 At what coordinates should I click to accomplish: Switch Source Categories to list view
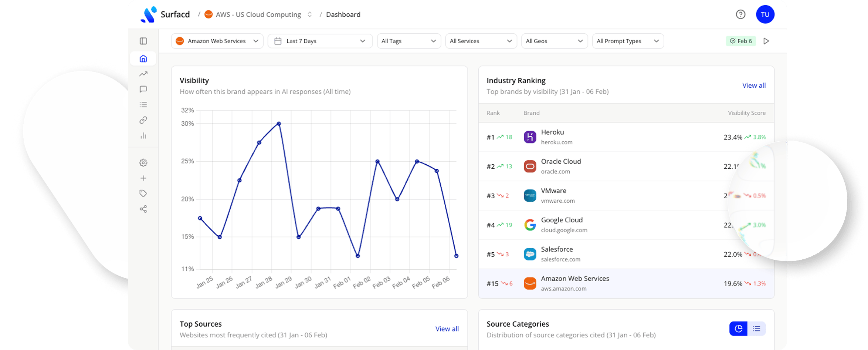pos(756,329)
